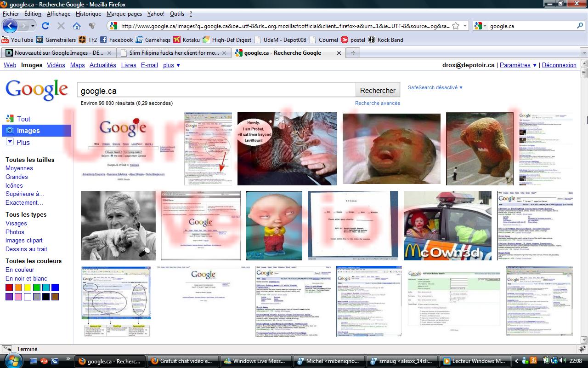Open the Marque-pages menu
The image size is (588, 368).
[x=124, y=14]
